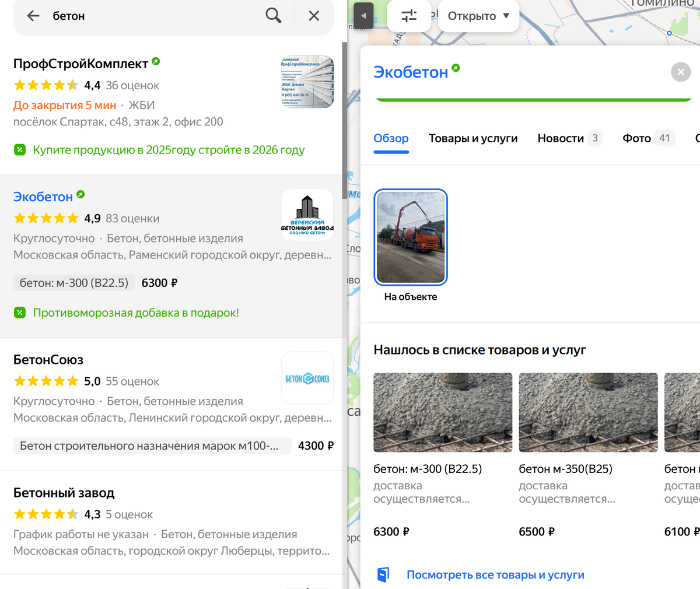Screen dimensions: 700x589
Task: Click verified badge next to ПрофСтройКомплект
Action: coord(156,61)
